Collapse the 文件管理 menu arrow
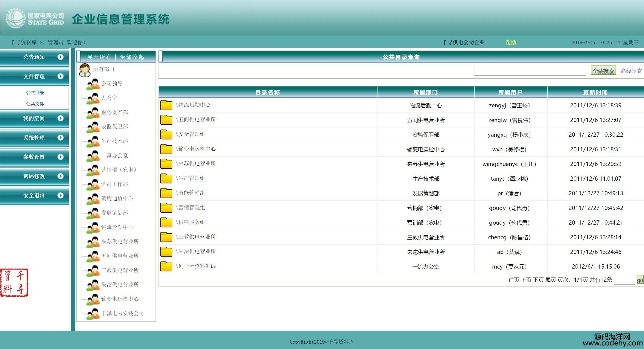 (60, 76)
